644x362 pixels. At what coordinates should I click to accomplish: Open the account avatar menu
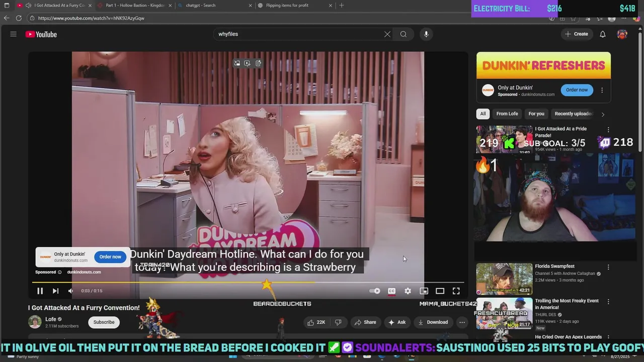point(622,34)
